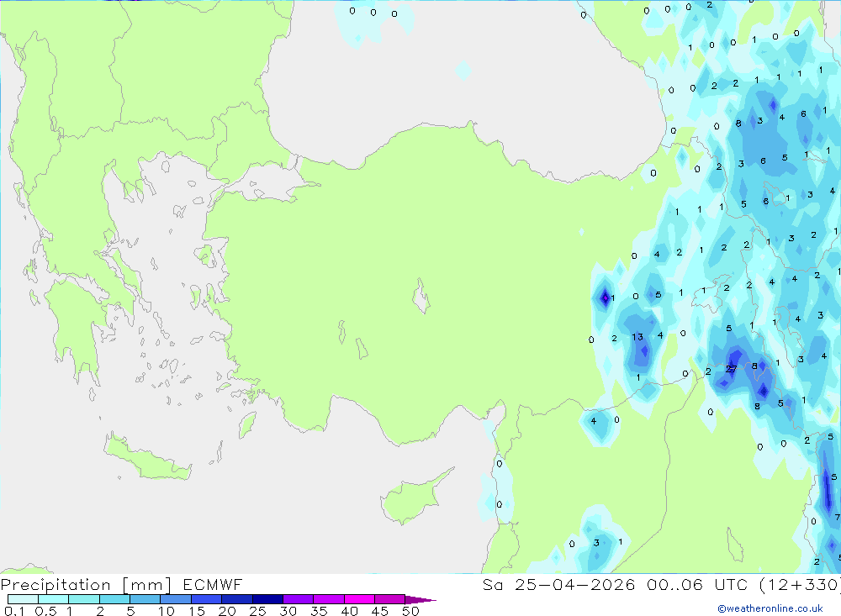Click the "(12+330)" forecast offset text
Viewport: 841px width, 616px height.
(801, 585)
